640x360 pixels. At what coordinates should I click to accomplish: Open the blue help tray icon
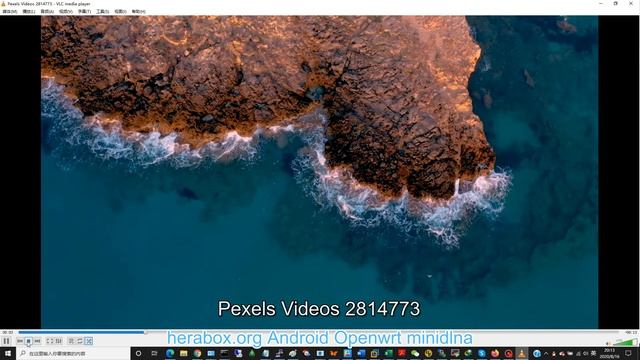537,354
